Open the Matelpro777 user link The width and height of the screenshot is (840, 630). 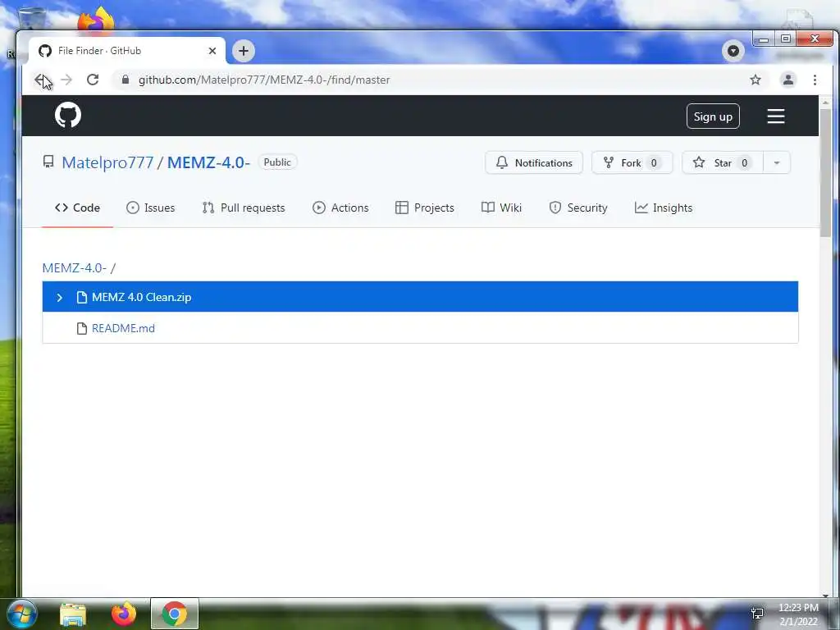pos(107,162)
